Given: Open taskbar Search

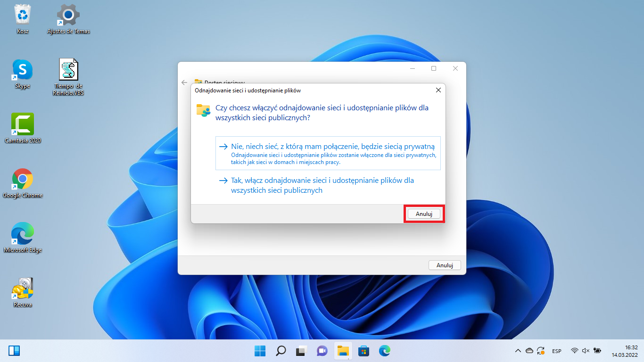Looking at the screenshot, I should [x=281, y=351].
